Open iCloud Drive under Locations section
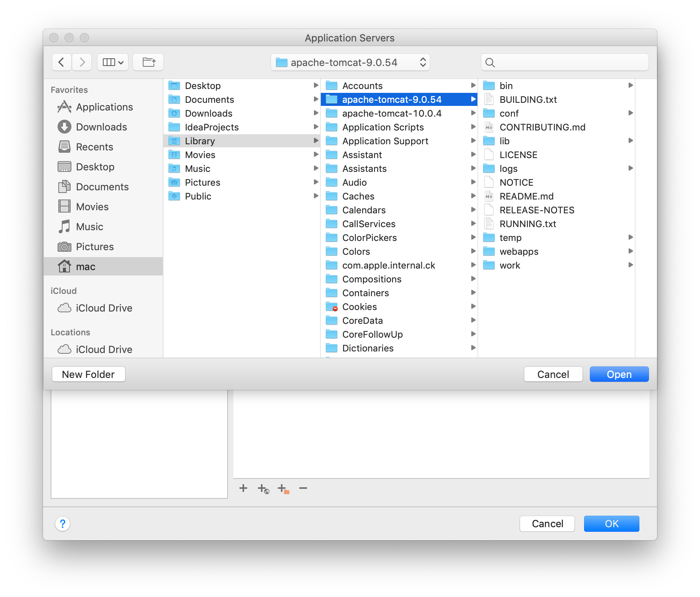The width and height of the screenshot is (700, 597). [x=104, y=350]
